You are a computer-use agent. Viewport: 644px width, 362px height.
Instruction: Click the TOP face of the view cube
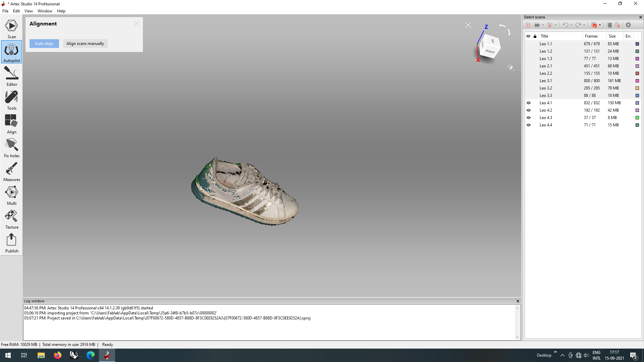(492, 41)
